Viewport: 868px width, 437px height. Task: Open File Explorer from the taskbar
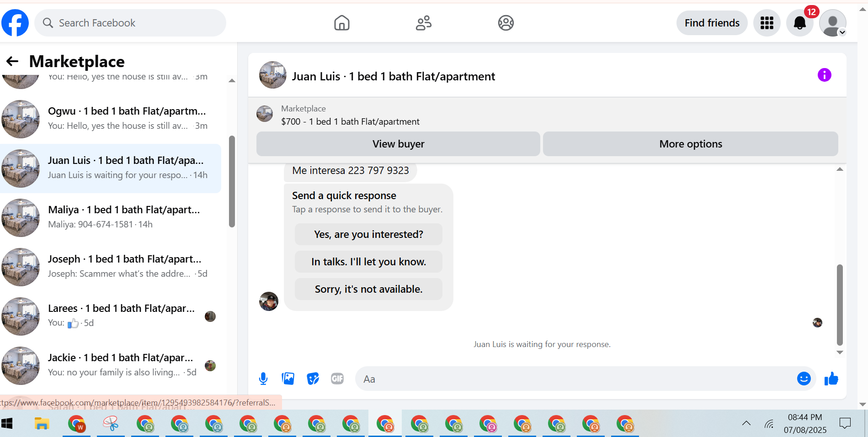[42, 424]
